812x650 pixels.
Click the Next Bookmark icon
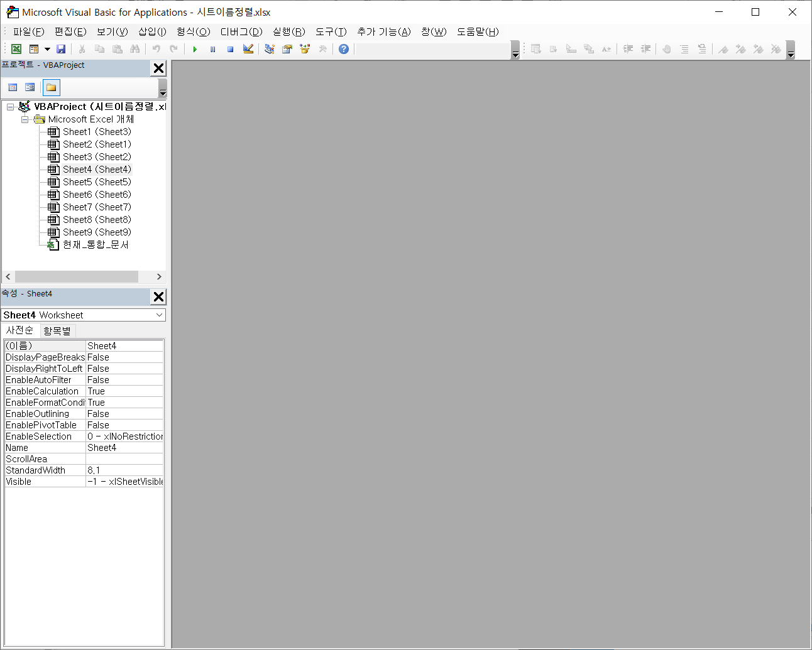pos(741,49)
